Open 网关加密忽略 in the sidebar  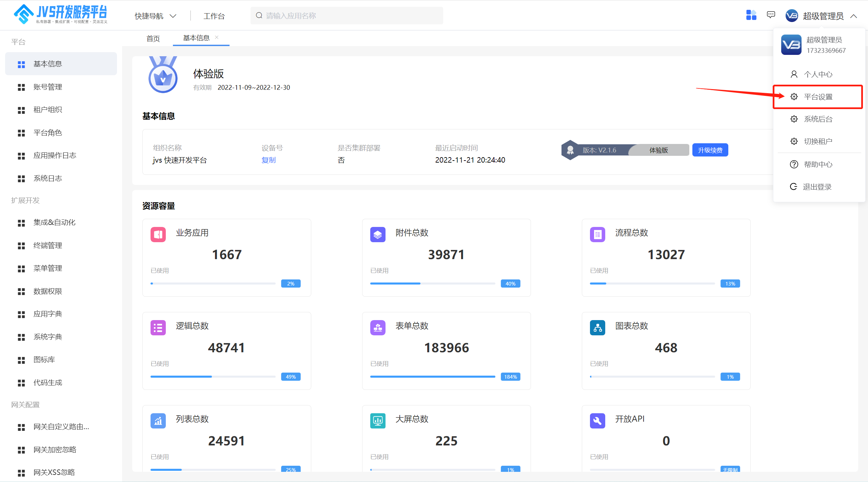point(61,449)
